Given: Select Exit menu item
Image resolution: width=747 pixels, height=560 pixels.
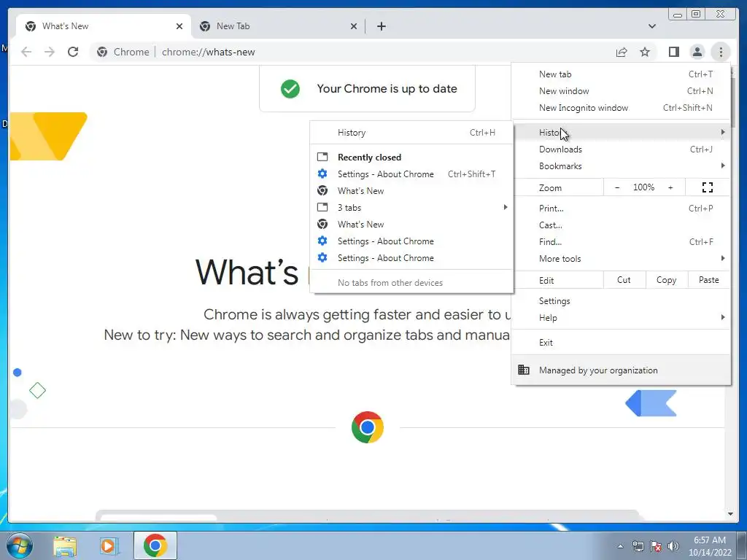Looking at the screenshot, I should pos(622,343).
